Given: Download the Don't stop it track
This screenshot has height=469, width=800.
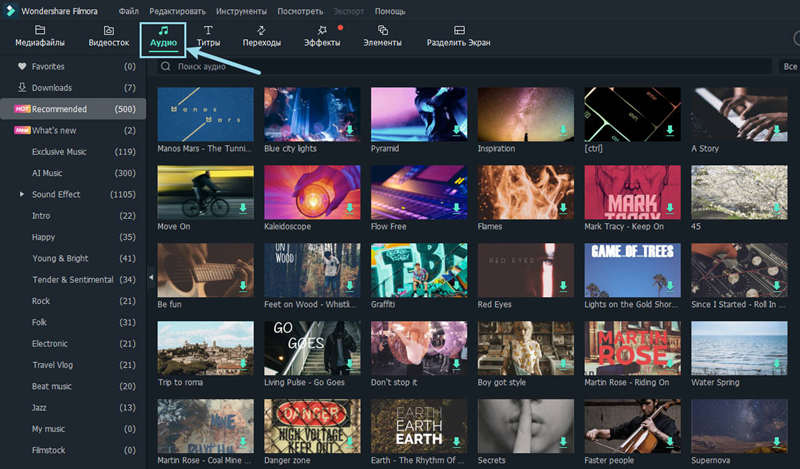Looking at the screenshot, I should point(456,364).
